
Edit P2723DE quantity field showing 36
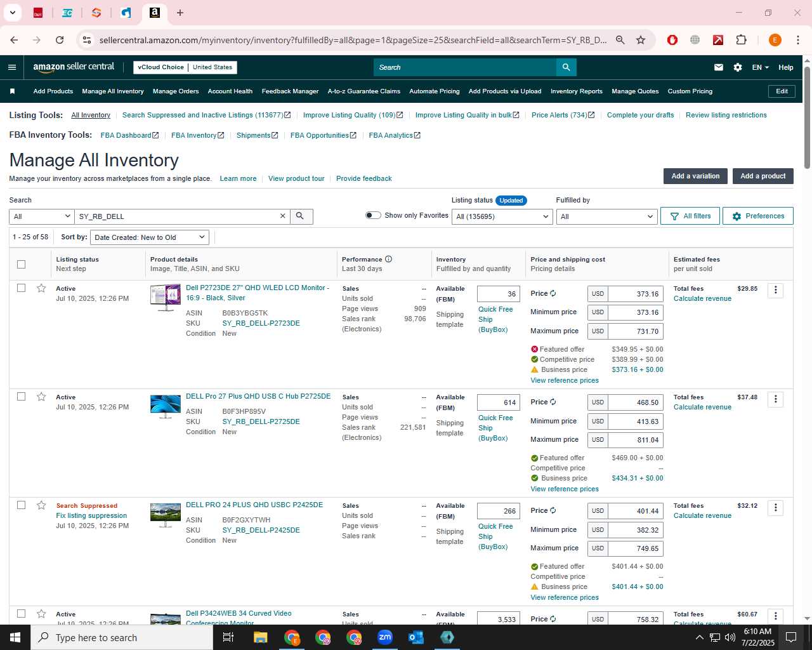pyautogui.click(x=499, y=294)
